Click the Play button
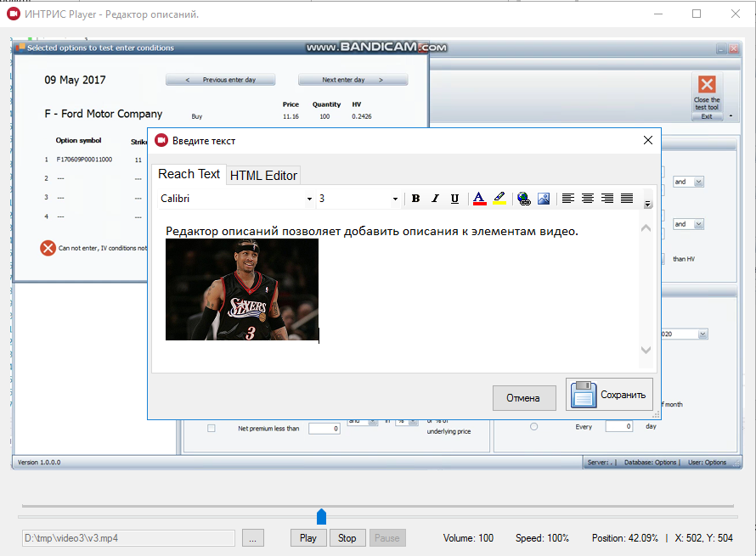Image resolution: width=756 pixels, height=556 pixels. tap(308, 537)
